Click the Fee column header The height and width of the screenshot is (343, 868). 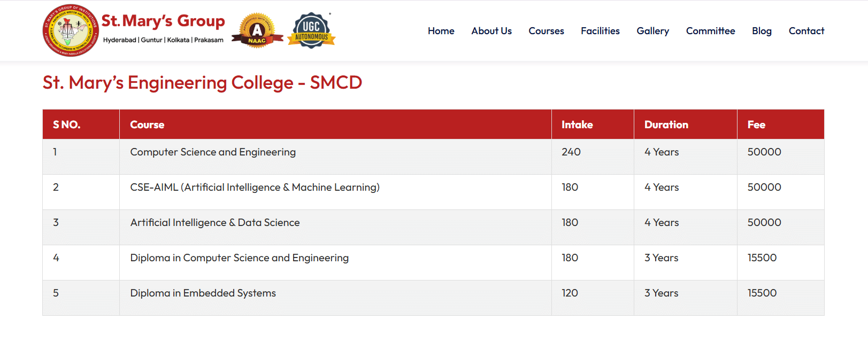[x=756, y=124]
